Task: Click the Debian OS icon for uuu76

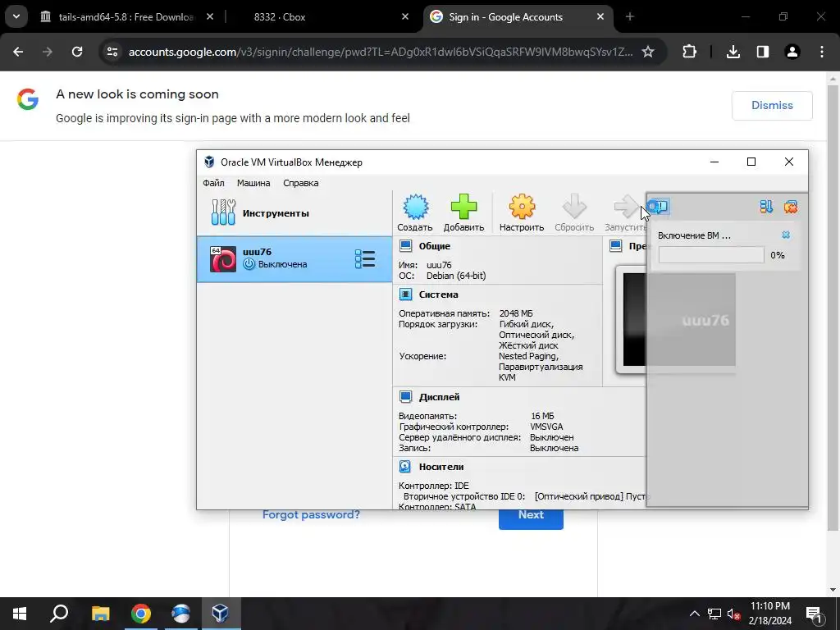Action: [x=223, y=258]
